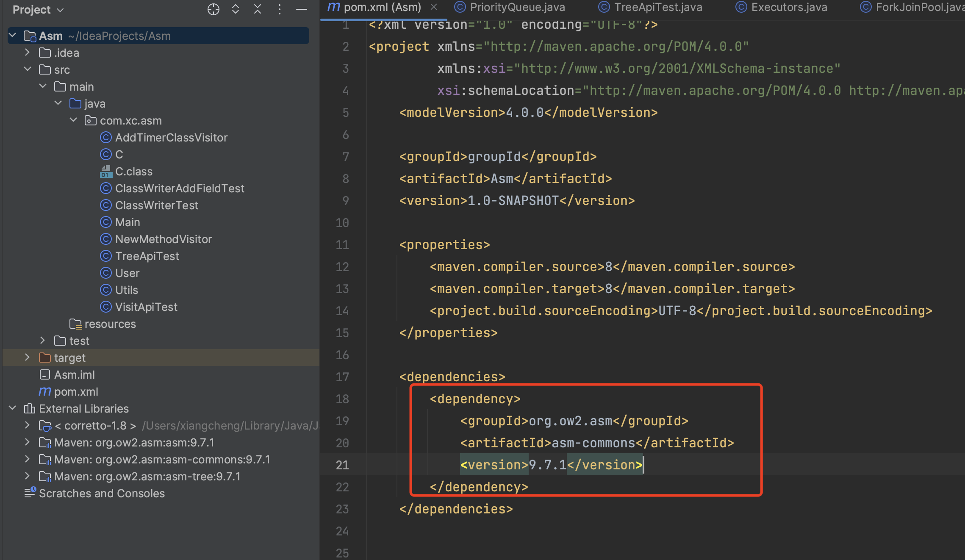Select the resources folder icon
Viewport: 965px width, 560px height.
pos(75,324)
